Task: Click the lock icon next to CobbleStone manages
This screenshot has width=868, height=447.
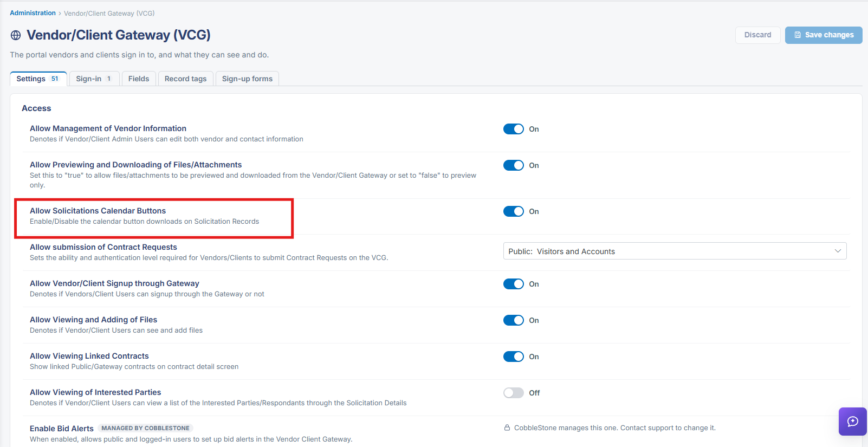Action: pos(507,427)
